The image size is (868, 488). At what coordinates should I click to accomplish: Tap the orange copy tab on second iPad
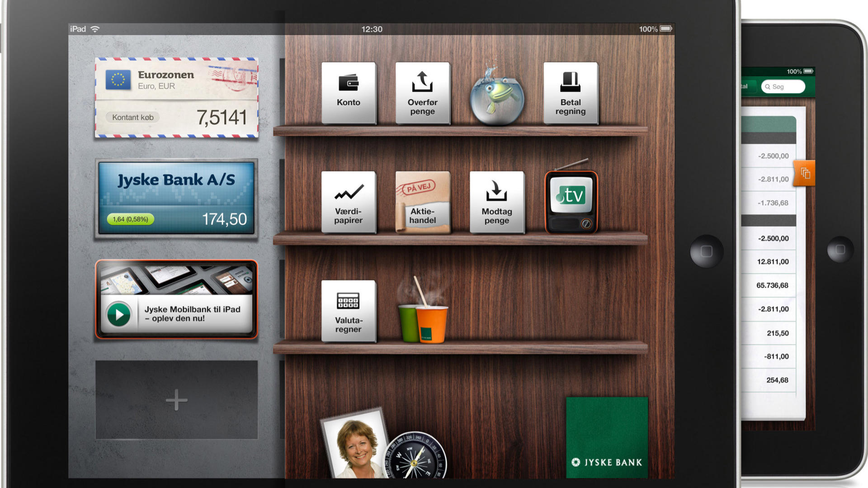[x=805, y=173]
